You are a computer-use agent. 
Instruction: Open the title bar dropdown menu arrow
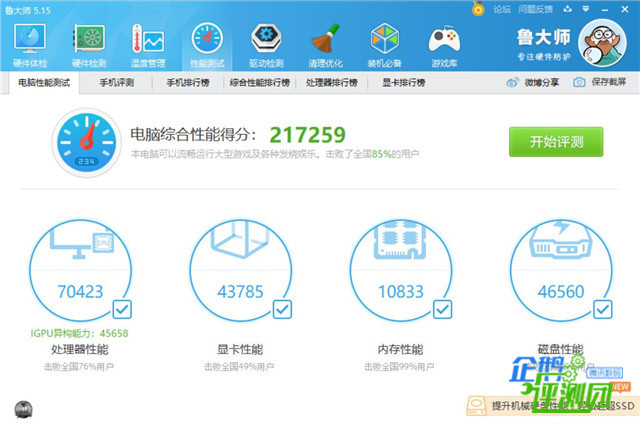coord(586,9)
